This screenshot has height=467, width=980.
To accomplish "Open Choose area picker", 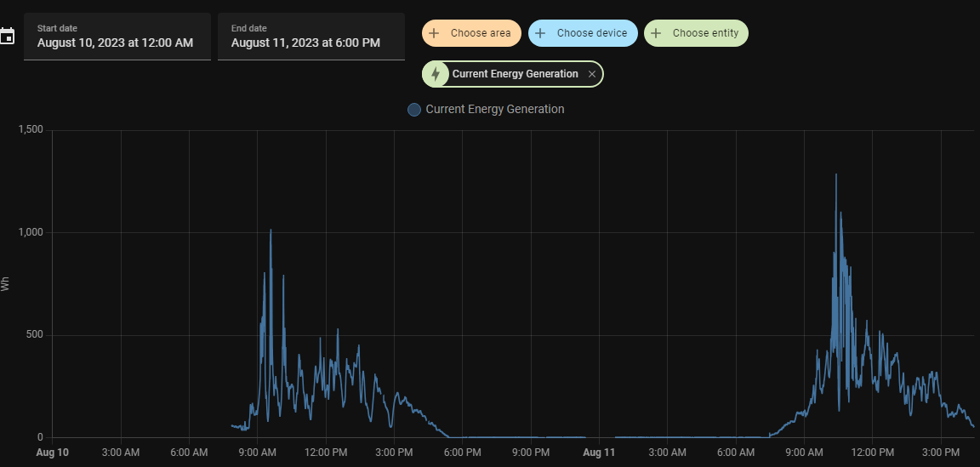I will click(x=471, y=33).
